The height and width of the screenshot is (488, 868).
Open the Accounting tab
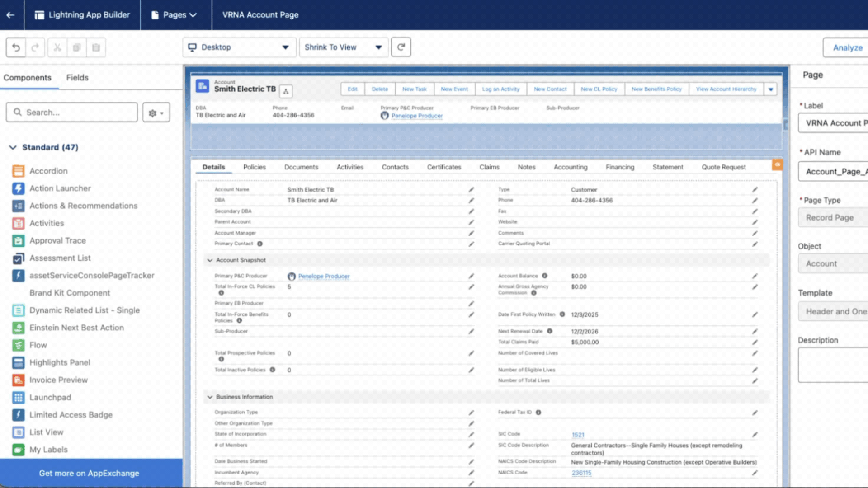click(x=571, y=167)
